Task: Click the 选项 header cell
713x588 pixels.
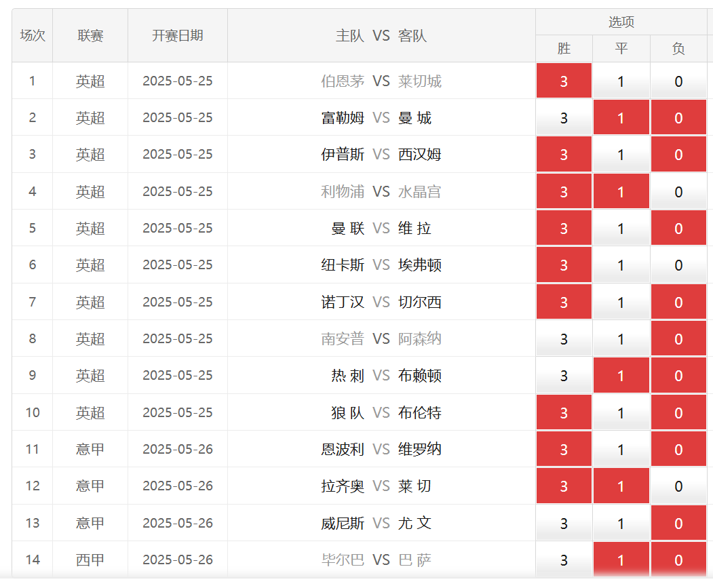Action: point(621,22)
